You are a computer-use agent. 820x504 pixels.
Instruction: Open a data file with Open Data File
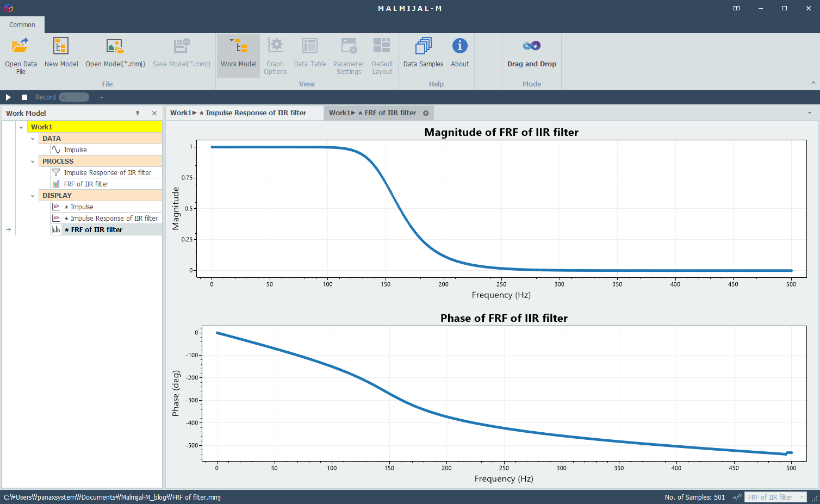21,55
